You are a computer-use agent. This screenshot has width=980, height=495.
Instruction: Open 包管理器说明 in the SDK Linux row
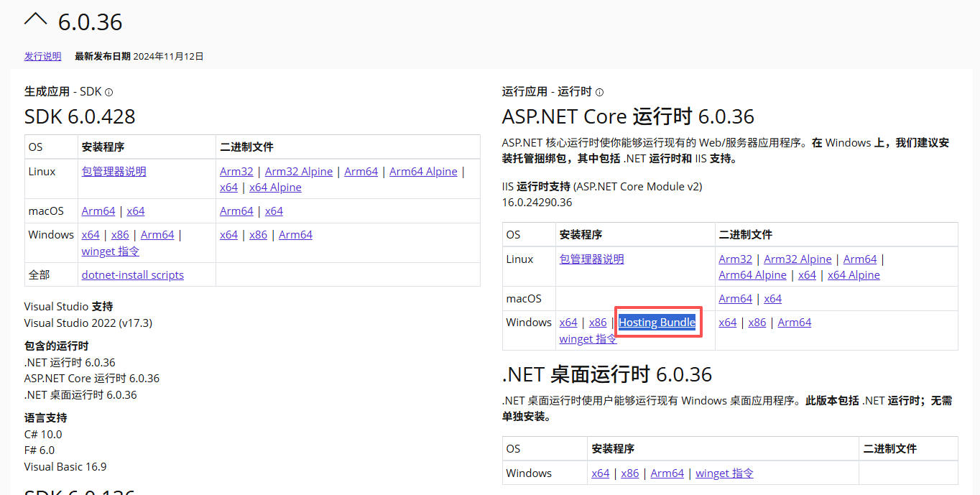[114, 172]
